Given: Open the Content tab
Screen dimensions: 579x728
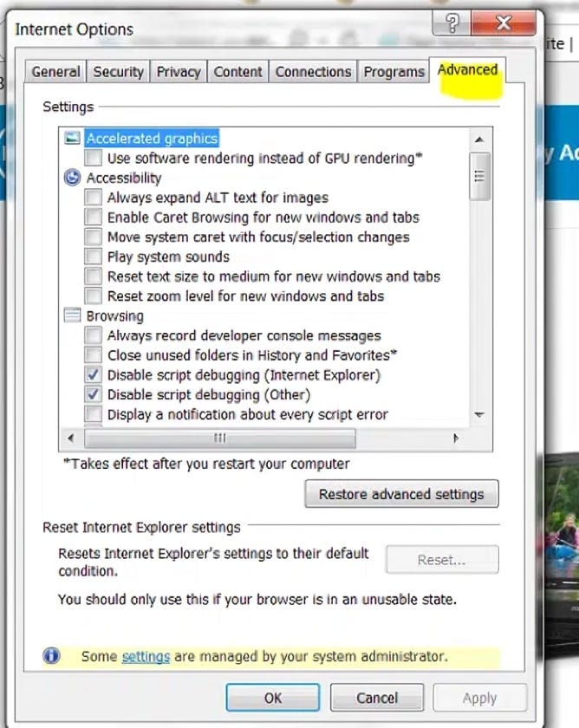Looking at the screenshot, I should pyautogui.click(x=237, y=71).
